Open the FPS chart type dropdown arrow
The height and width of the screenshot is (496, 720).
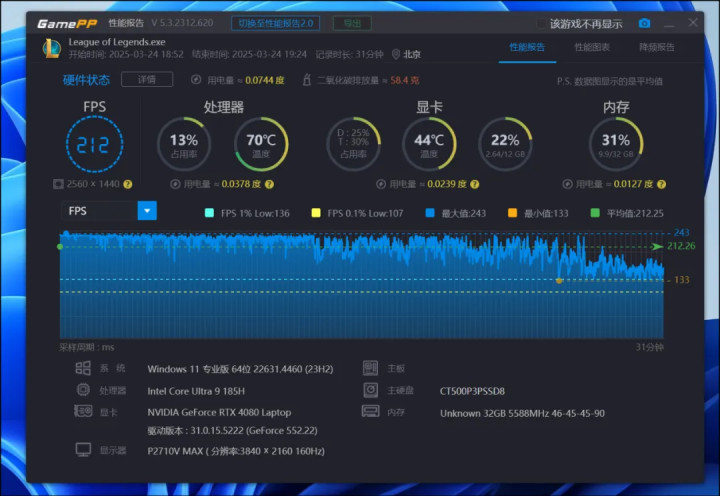147,211
